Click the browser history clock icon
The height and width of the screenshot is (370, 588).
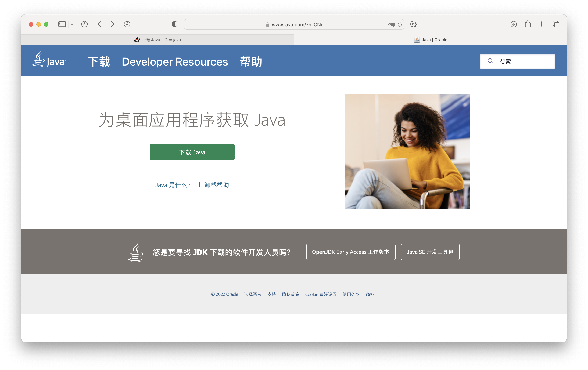click(84, 24)
